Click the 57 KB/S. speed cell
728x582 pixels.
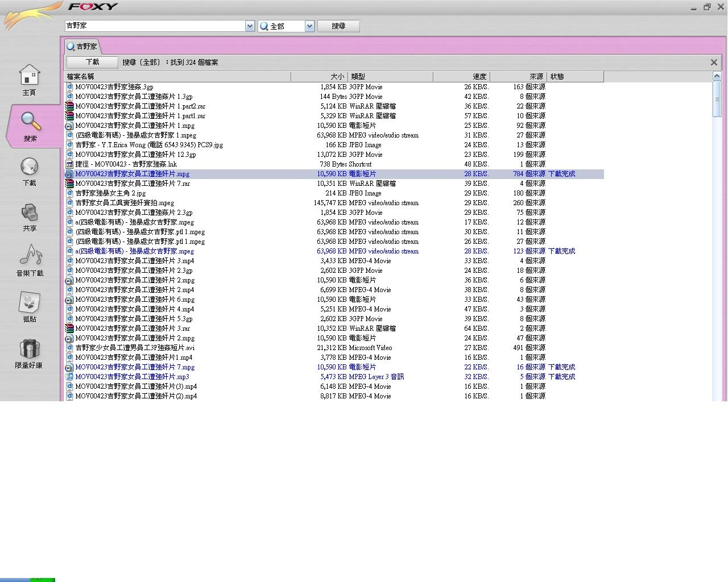pyautogui.click(x=477, y=116)
